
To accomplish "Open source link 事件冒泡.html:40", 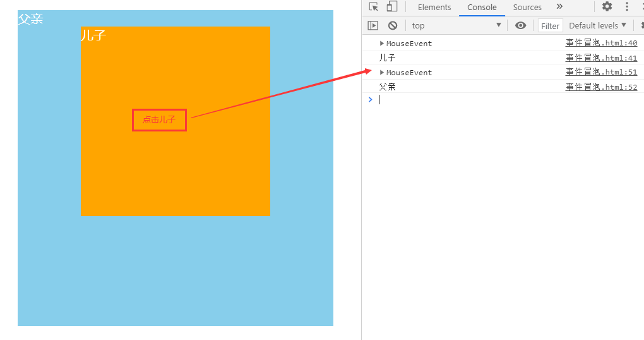I will 601,44.
